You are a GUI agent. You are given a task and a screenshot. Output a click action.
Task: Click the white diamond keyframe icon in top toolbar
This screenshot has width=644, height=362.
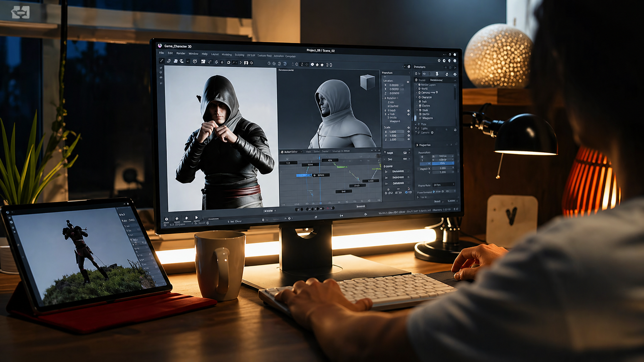(317, 65)
